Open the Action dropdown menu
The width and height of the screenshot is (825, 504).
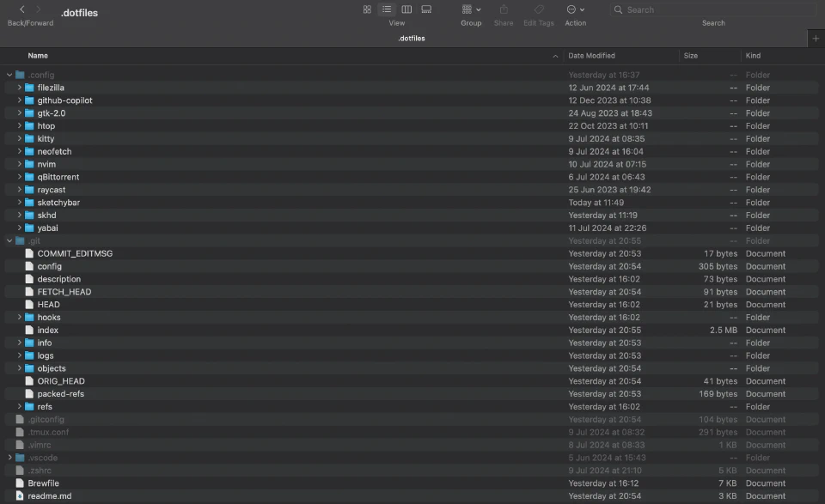(575, 9)
